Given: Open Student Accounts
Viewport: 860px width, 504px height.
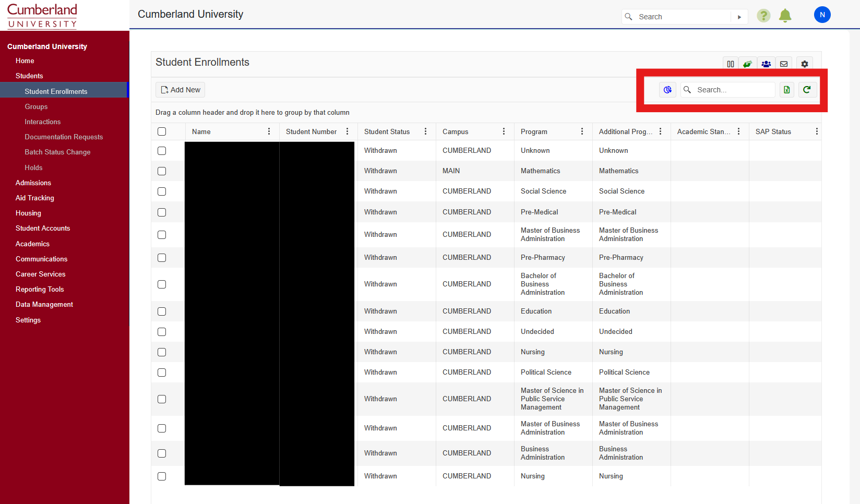Looking at the screenshot, I should pos(43,228).
